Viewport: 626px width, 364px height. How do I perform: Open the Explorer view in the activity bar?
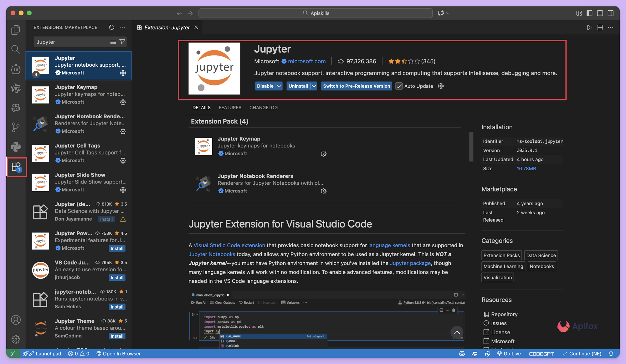coord(16,30)
